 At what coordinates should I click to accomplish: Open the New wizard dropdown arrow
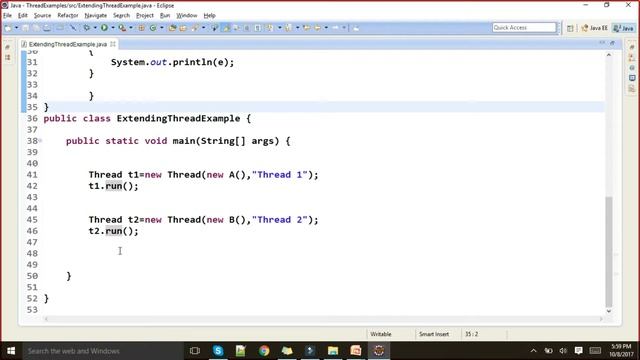(x=16, y=28)
